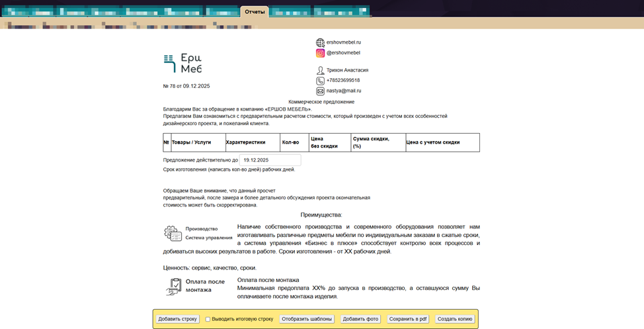Open templates with Отобразить шаблоны
This screenshot has height=329, width=644.
tap(307, 319)
